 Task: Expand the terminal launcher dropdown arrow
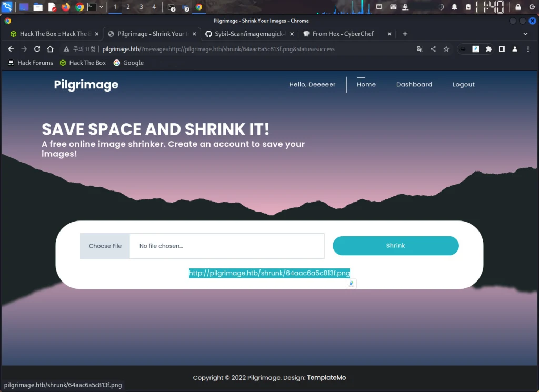pos(101,7)
